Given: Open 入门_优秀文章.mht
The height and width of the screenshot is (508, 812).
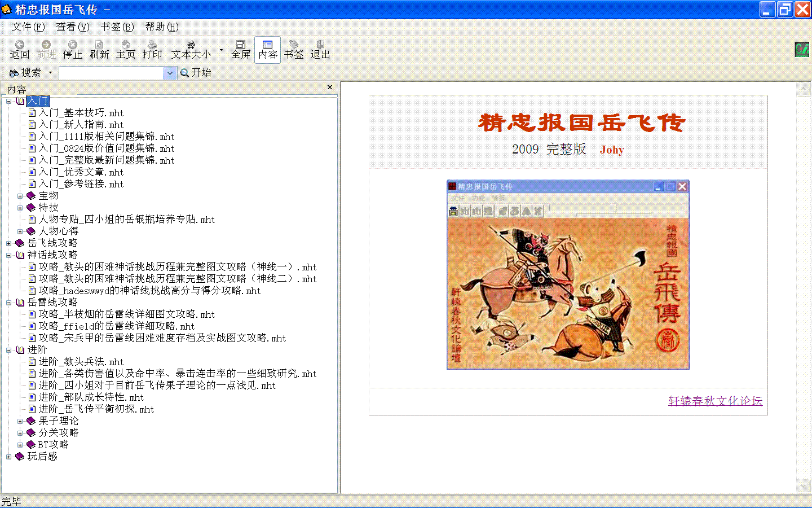Looking at the screenshot, I should [x=81, y=172].
